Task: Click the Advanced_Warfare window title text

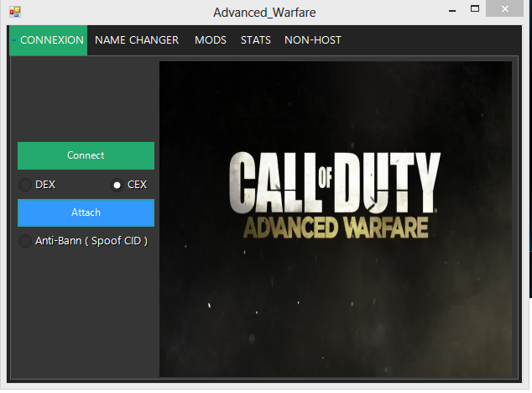Action: tap(264, 13)
